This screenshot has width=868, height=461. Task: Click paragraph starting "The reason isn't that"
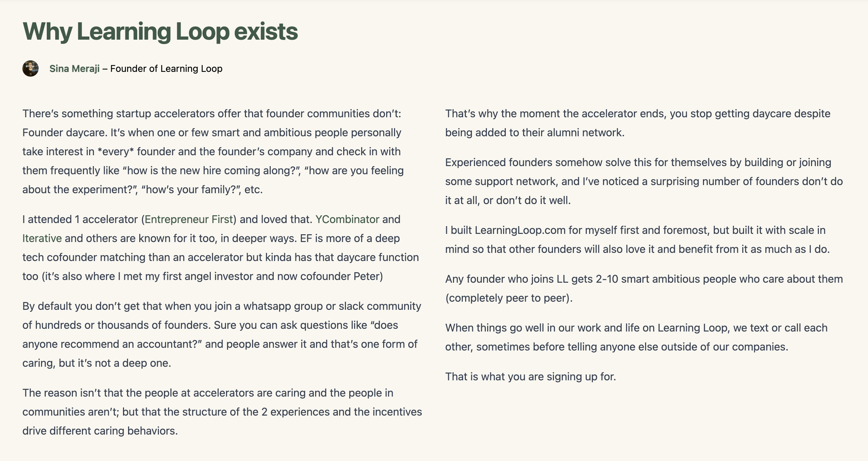pos(222,412)
